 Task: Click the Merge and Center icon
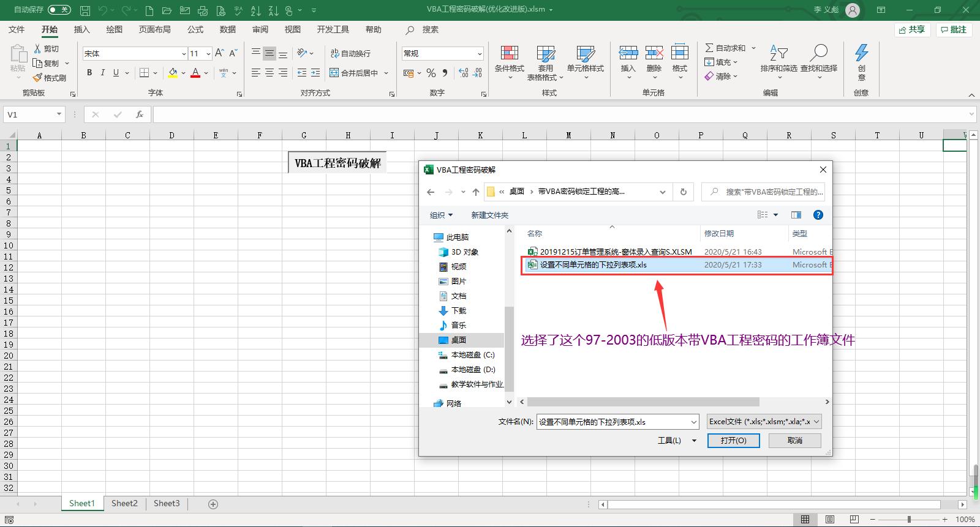(334, 73)
